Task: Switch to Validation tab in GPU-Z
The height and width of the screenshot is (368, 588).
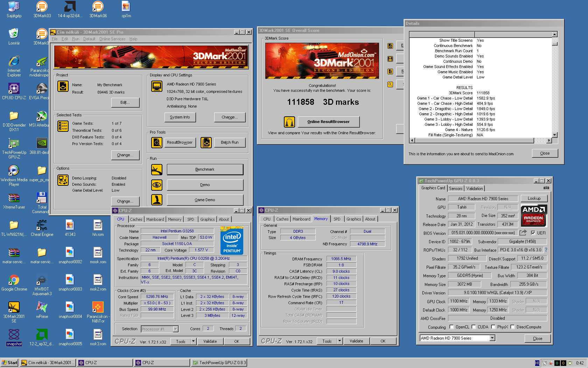Action: point(475,189)
